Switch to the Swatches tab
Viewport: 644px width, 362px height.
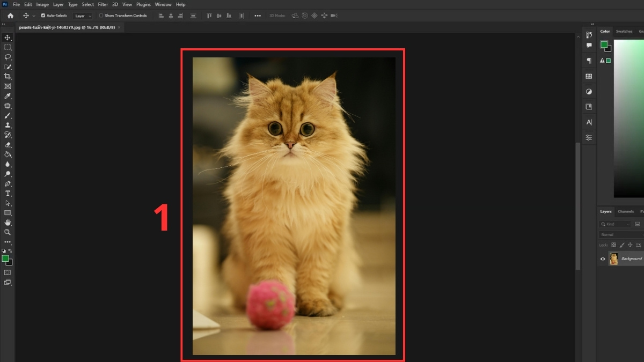(624, 32)
